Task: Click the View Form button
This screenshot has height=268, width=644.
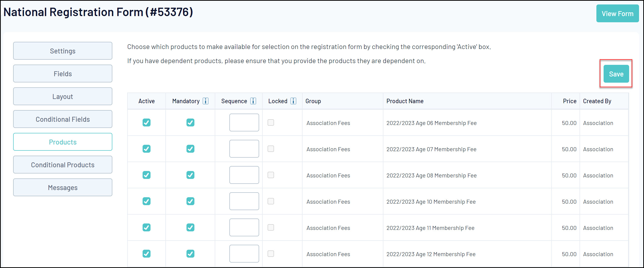Action: tap(617, 13)
